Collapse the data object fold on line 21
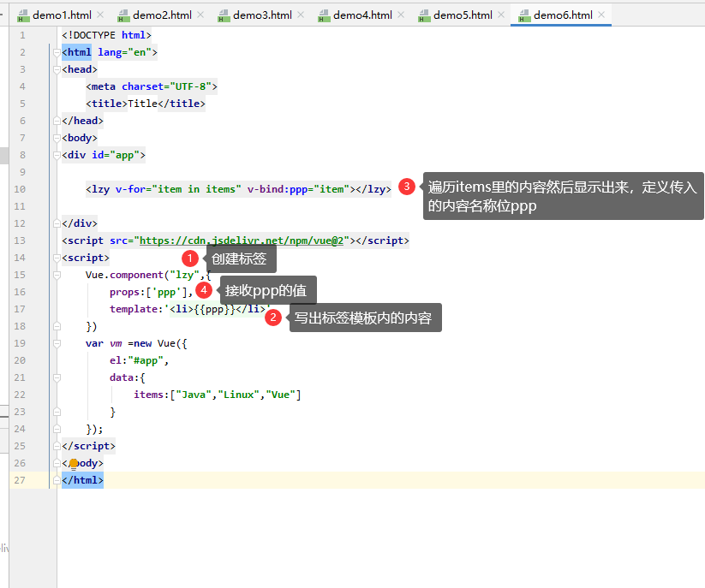705x588 pixels. pyautogui.click(x=57, y=377)
